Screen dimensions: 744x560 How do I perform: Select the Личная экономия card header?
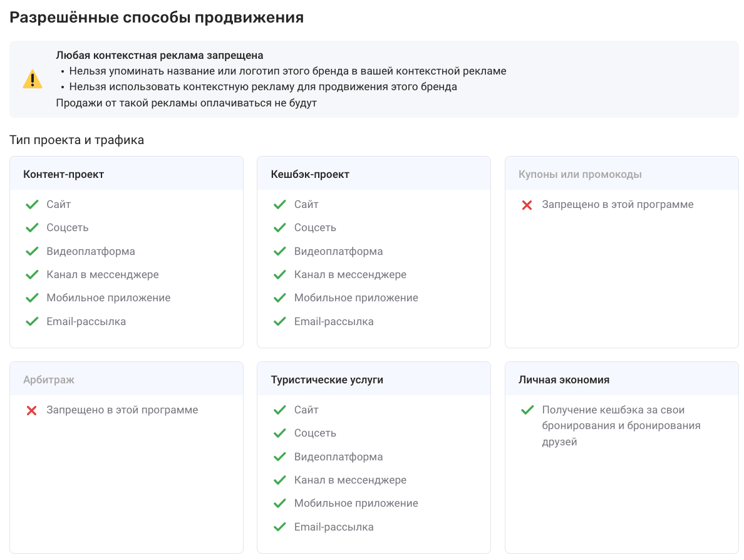click(622, 379)
